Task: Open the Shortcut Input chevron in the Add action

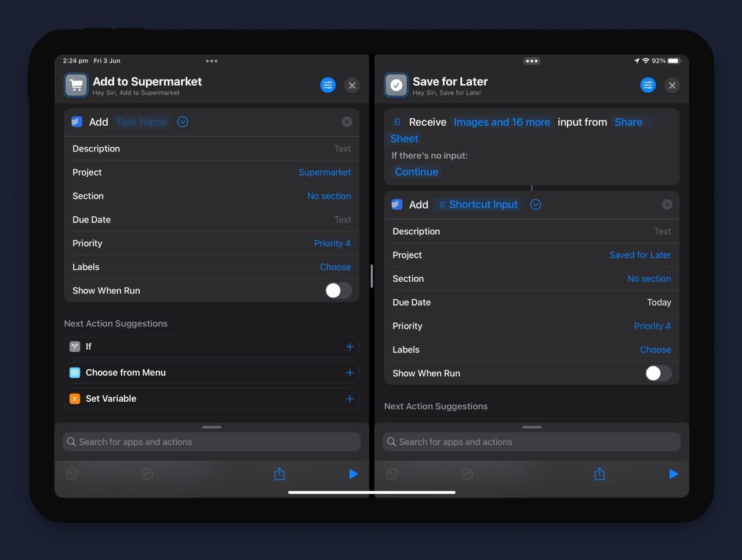Action: pos(535,204)
